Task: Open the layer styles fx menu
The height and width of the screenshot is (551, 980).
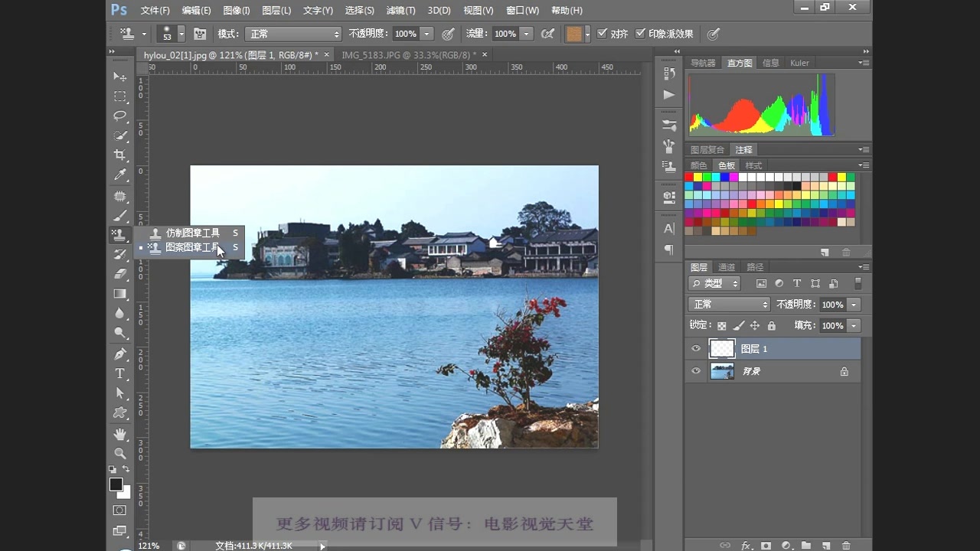Action: click(746, 546)
